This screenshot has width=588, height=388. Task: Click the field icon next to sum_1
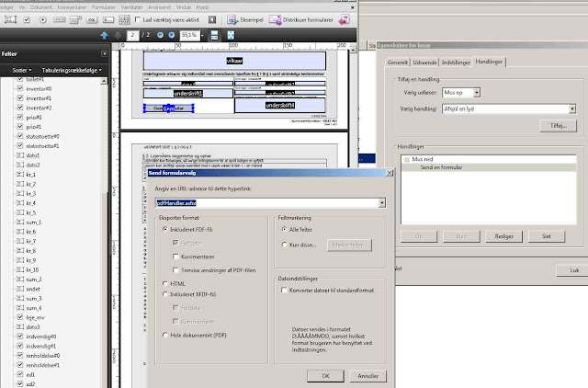click(x=20, y=222)
